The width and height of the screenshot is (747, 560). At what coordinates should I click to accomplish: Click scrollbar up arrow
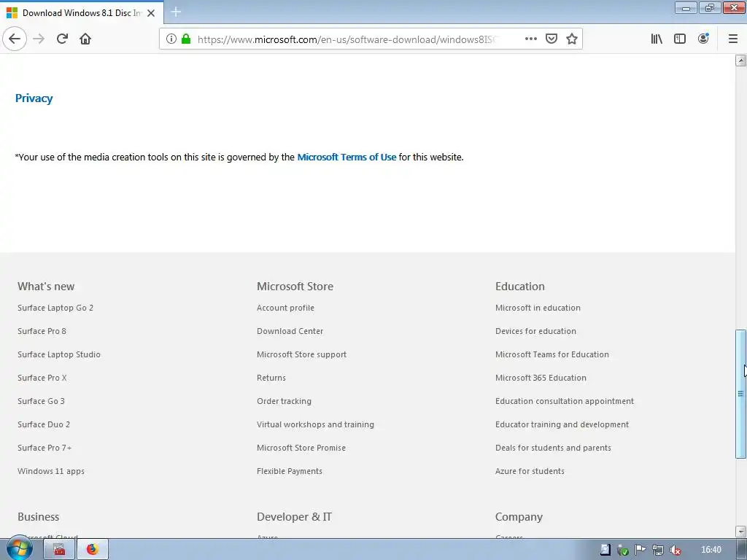(x=740, y=60)
